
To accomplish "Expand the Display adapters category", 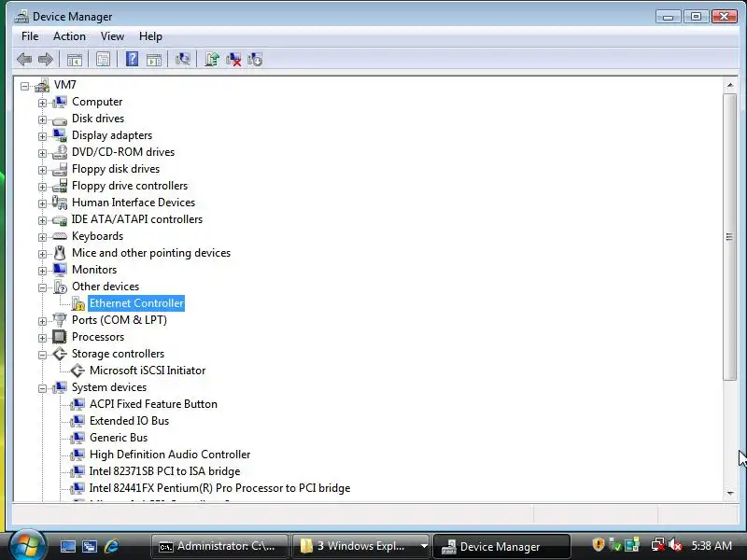I will coord(42,136).
